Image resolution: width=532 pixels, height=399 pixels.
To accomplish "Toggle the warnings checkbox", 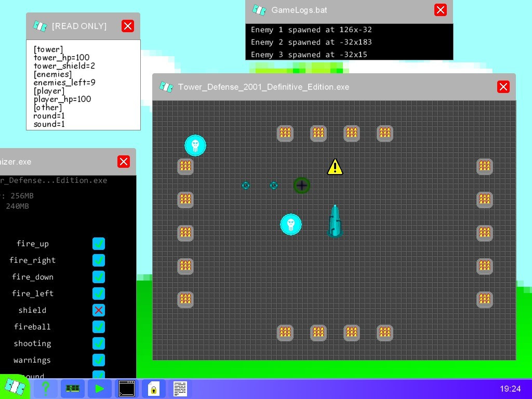I will pos(99,360).
